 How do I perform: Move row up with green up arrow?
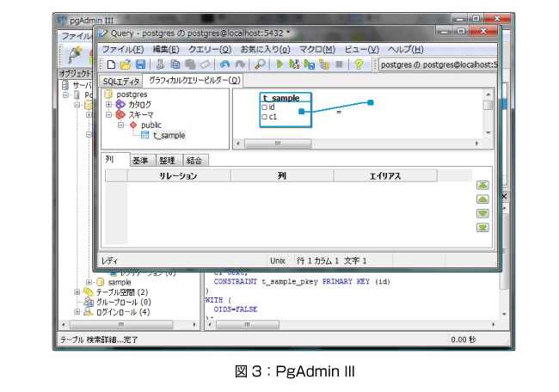coord(482,199)
